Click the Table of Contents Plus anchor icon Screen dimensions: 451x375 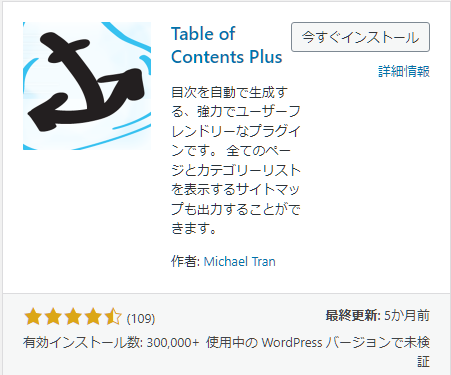coord(87,86)
